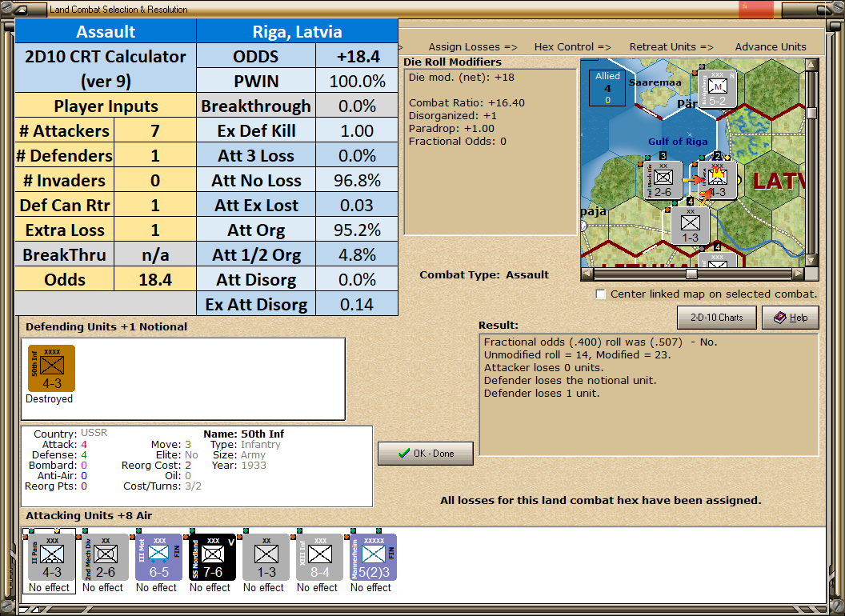Click the # Attackers value 7
Viewport: 845px width, 616px height.
155,131
